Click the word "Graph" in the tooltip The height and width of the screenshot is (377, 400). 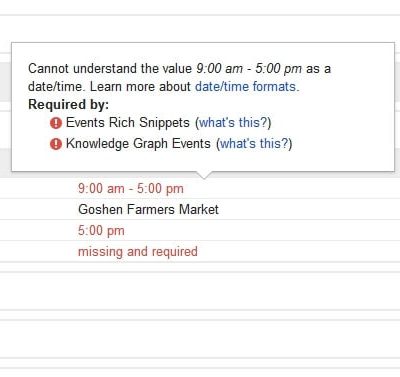(x=150, y=144)
